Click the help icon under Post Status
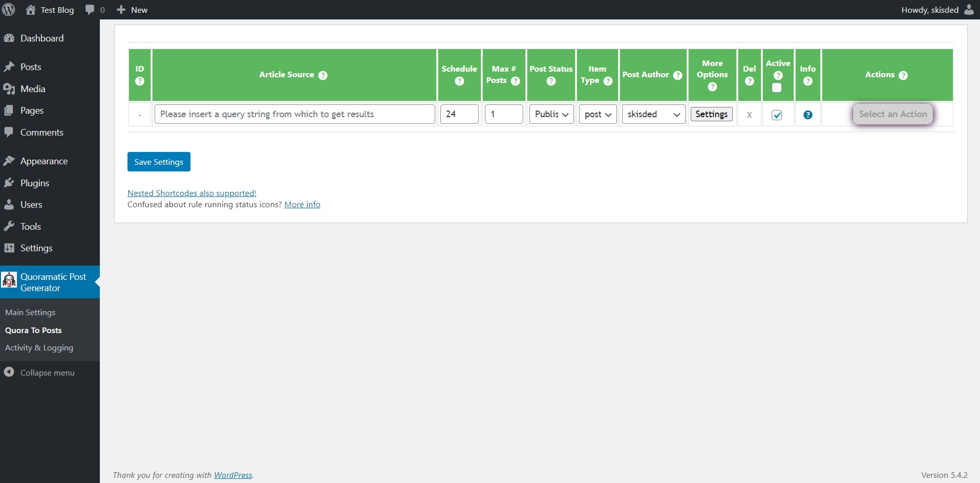 click(x=551, y=81)
